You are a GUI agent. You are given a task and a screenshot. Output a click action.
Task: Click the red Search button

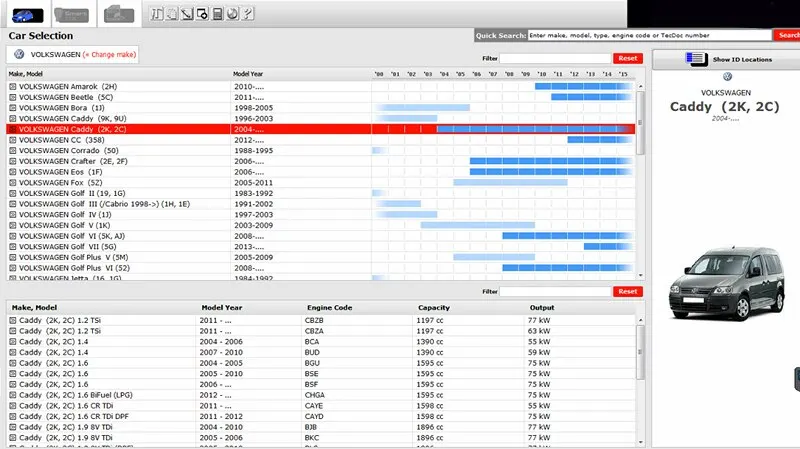(x=787, y=35)
